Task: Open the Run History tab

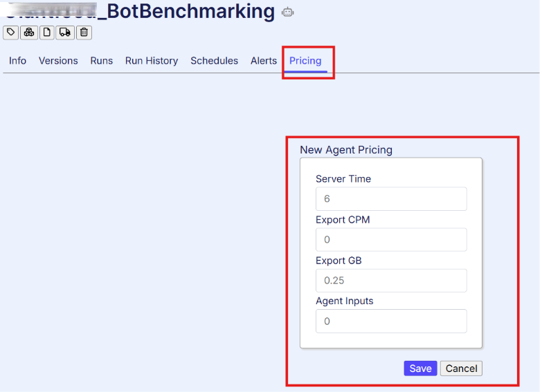Action: pyautogui.click(x=152, y=61)
